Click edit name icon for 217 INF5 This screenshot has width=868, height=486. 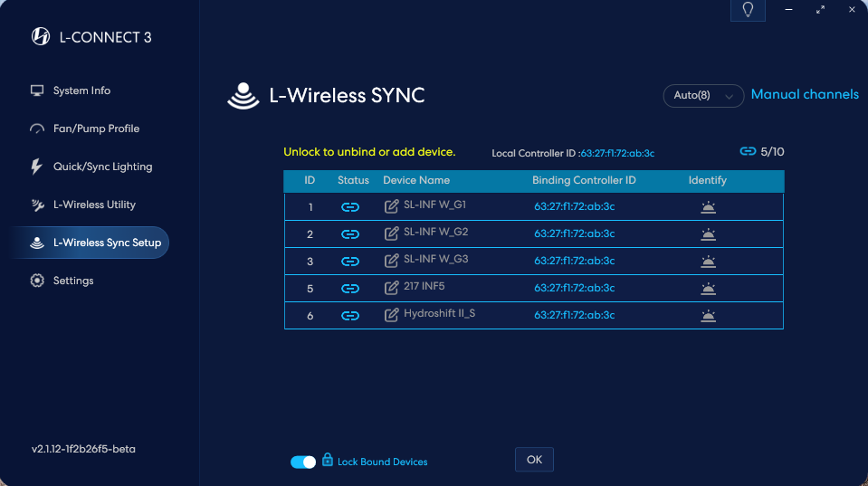pyautogui.click(x=392, y=288)
